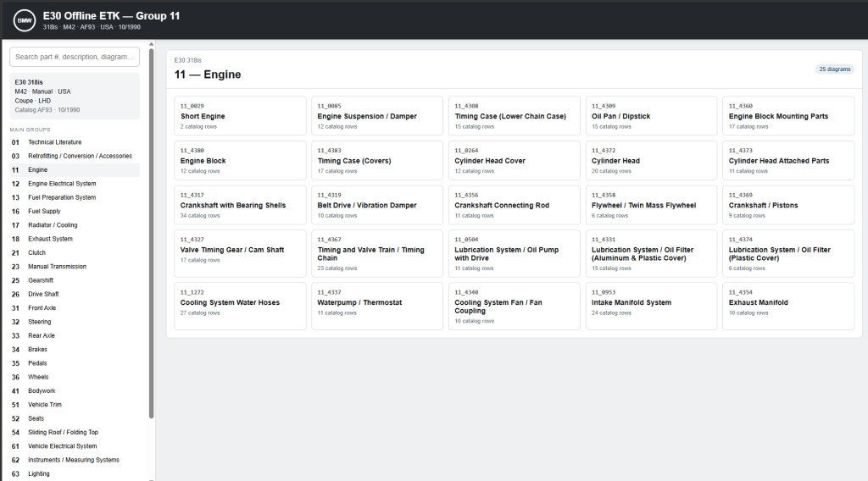Open the Exhaust Manifold diagram
Viewport: 868px width, 481px height.
788,307
